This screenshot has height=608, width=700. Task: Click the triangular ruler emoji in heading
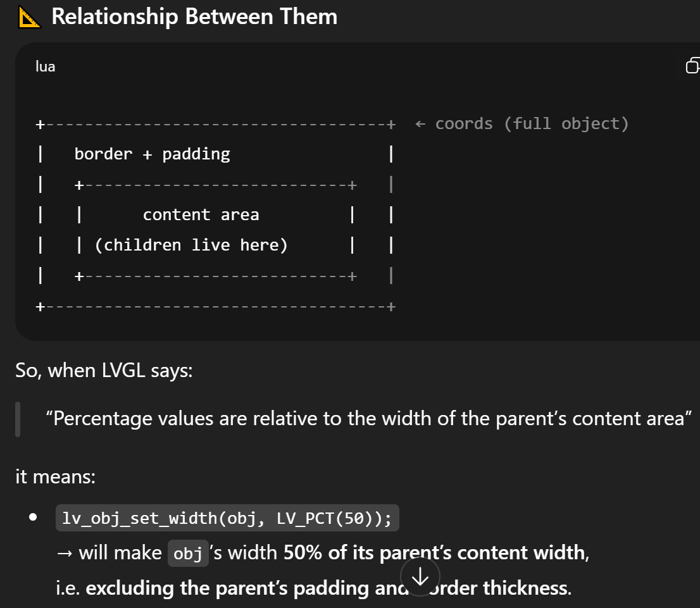(30, 17)
